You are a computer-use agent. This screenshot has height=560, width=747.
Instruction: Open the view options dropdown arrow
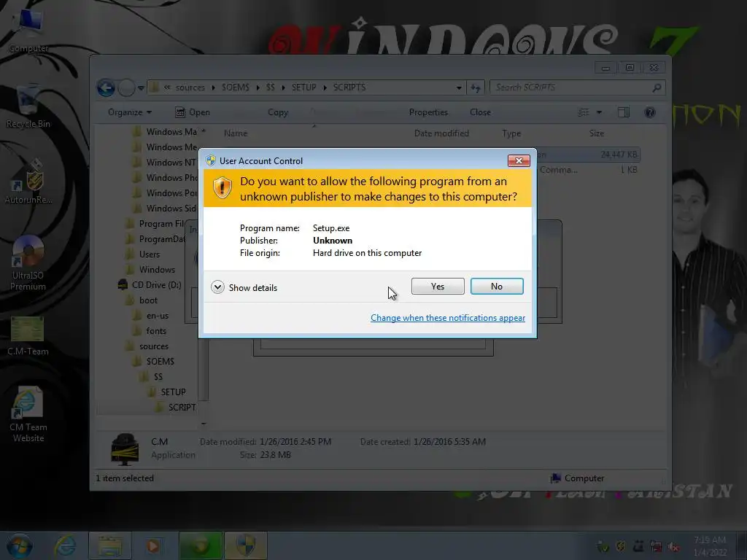600,112
